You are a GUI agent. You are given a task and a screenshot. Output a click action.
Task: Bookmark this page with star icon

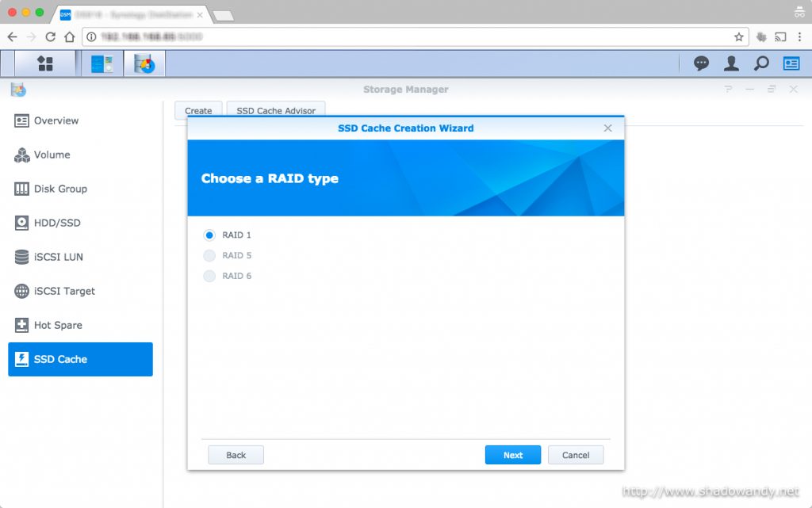[x=738, y=36]
